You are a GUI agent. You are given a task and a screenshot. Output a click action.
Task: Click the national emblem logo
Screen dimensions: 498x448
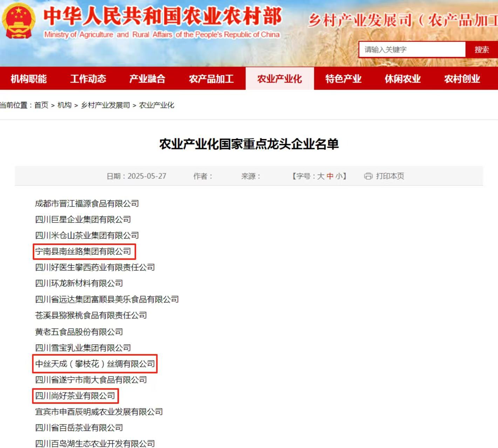[18, 20]
